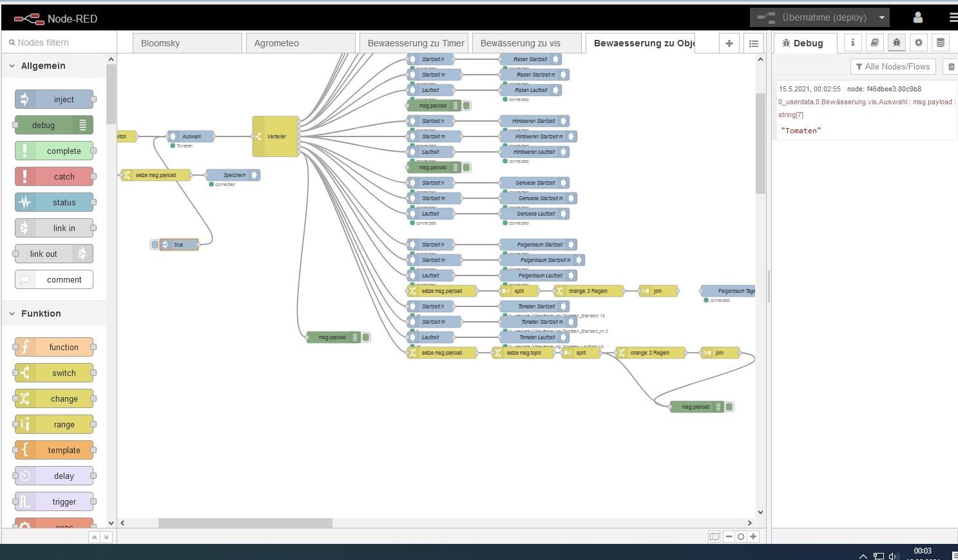Toggle the msg.payload debug node under Rasen
Image resolution: width=958 pixels, height=560 pixels.
point(466,106)
